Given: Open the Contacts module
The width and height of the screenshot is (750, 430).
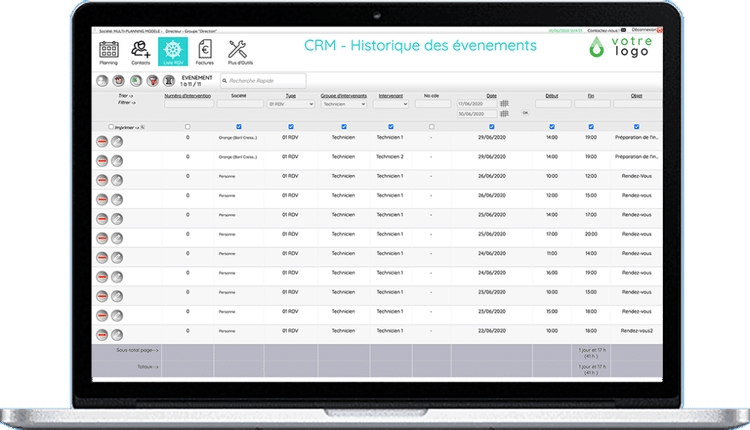Looking at the screenshot, I should pyautogui.click(x=141, y=52).
